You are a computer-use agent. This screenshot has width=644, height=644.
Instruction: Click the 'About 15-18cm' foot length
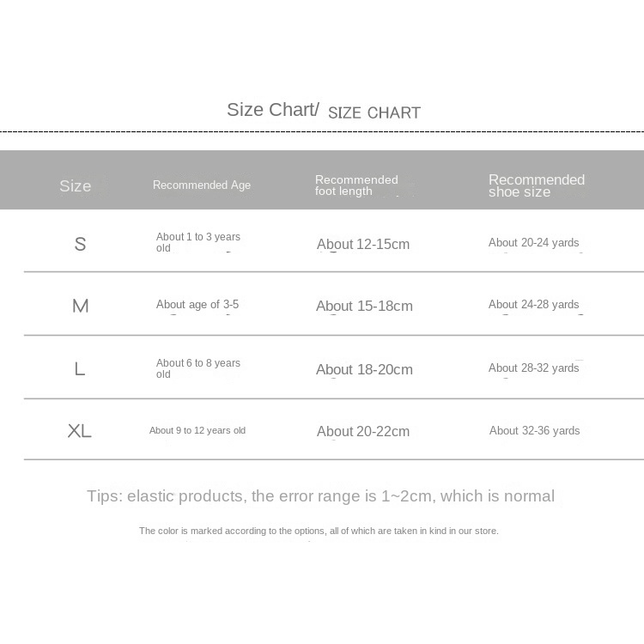364,307
